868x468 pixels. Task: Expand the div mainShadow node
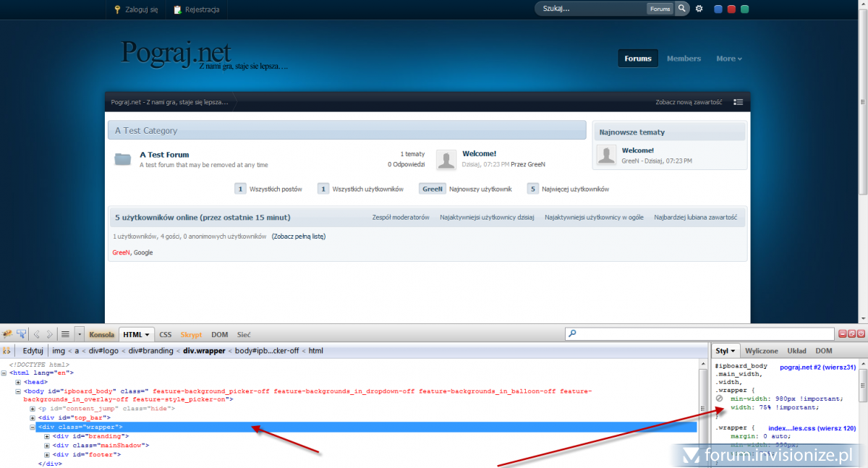tap(47, 445)
